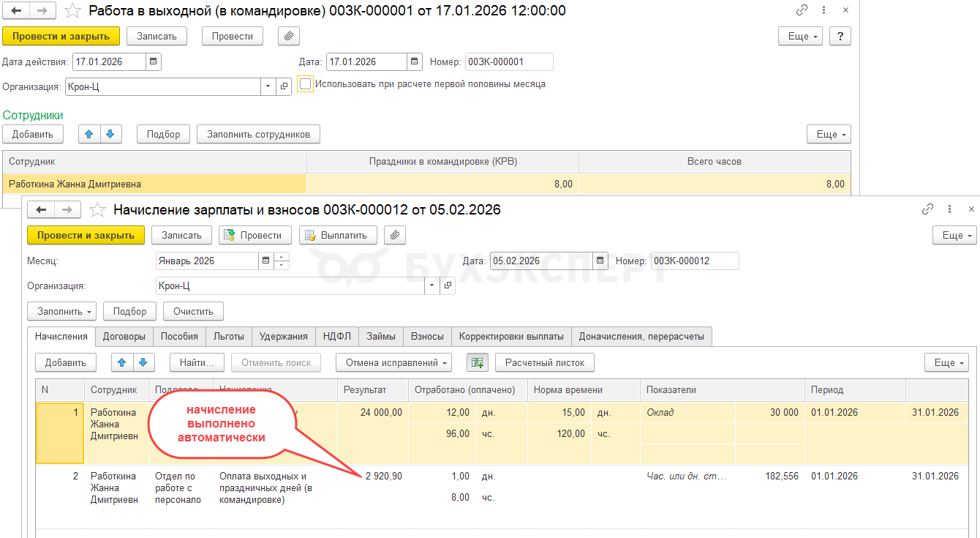Open the Организация Крон-Ц link button in payroll
980x538 pixels.
(x=448, y=286)
